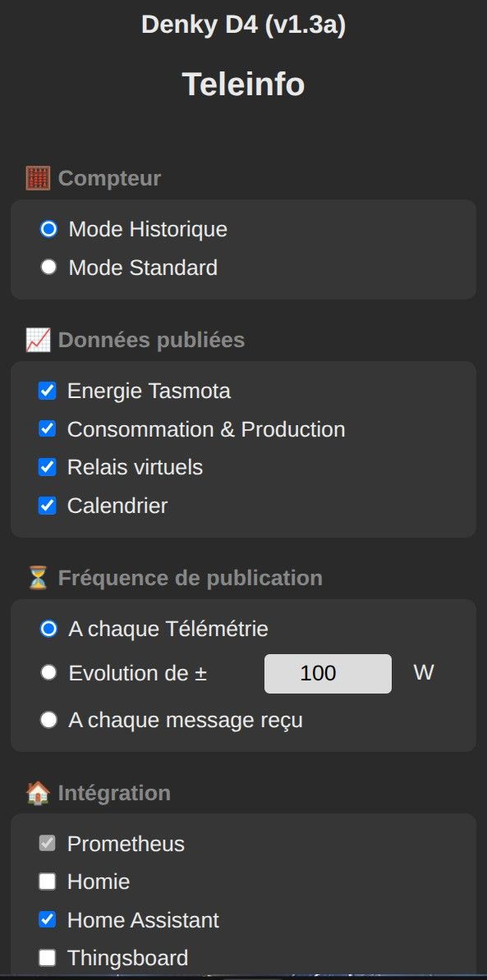This screenshot has width=487, height=980.
Task: Select the Evolution de ± radio button
Action: click(x=48, y=673)
